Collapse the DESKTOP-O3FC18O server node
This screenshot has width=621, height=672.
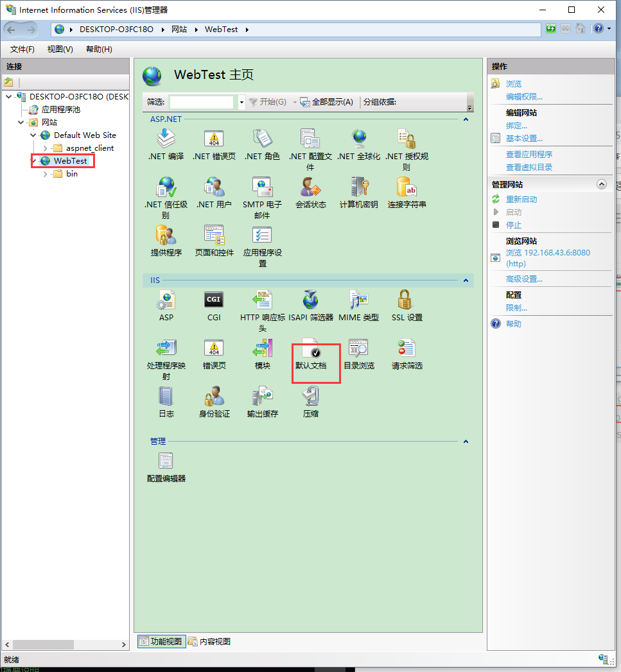pos(8,97)
